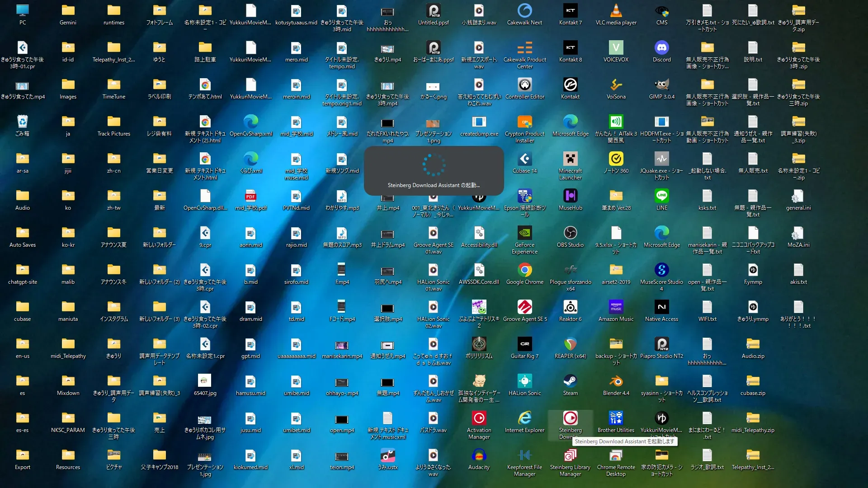Click the general.ini file
This screenshot has height=488, width=868.
798,196
